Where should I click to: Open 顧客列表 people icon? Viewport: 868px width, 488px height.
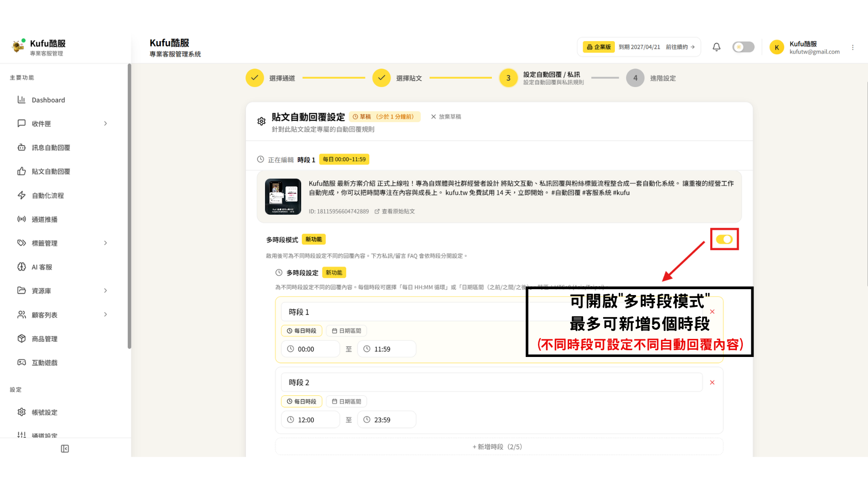pos(21,314)
